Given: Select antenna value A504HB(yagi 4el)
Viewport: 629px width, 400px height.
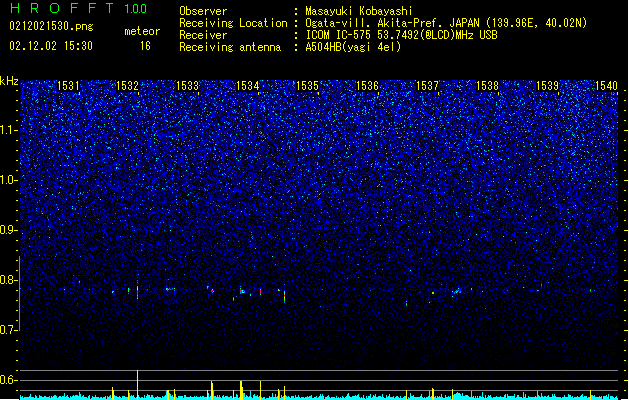Looking at the screenshot, I should click(353, 47).
